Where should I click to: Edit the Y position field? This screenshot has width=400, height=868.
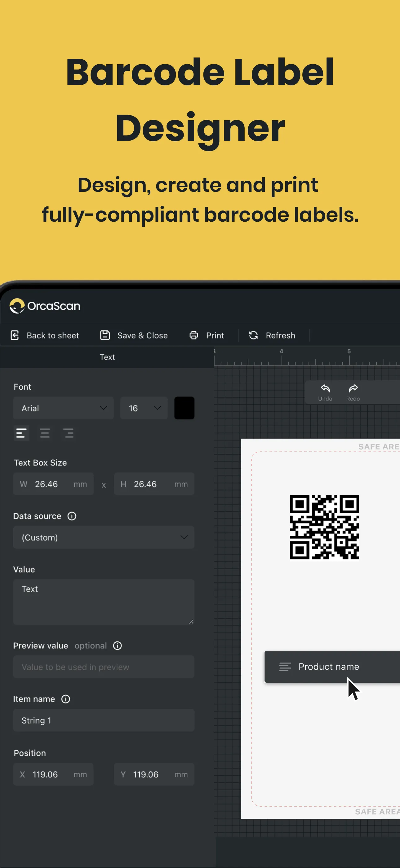coord(154,774)
